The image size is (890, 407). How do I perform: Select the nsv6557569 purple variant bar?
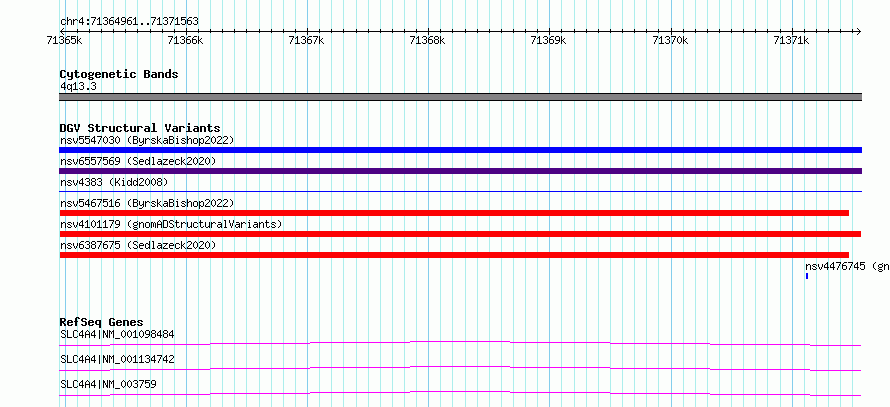pos(460,171)
